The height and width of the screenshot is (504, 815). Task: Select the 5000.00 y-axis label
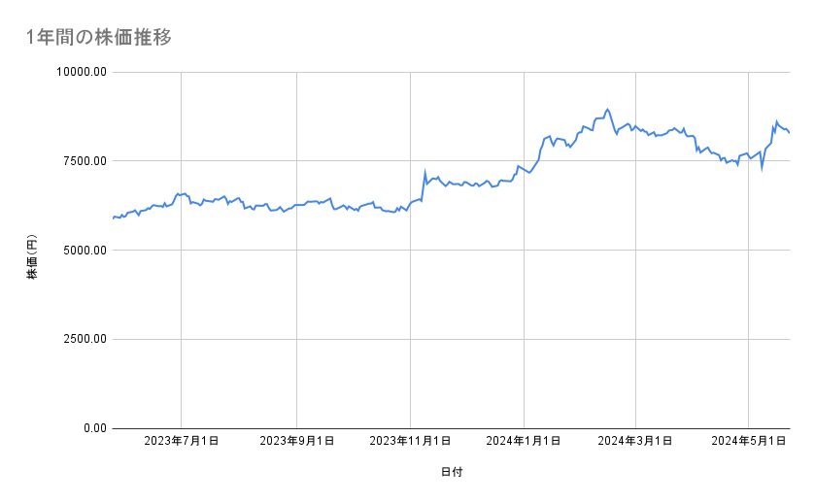coord(82,251)
